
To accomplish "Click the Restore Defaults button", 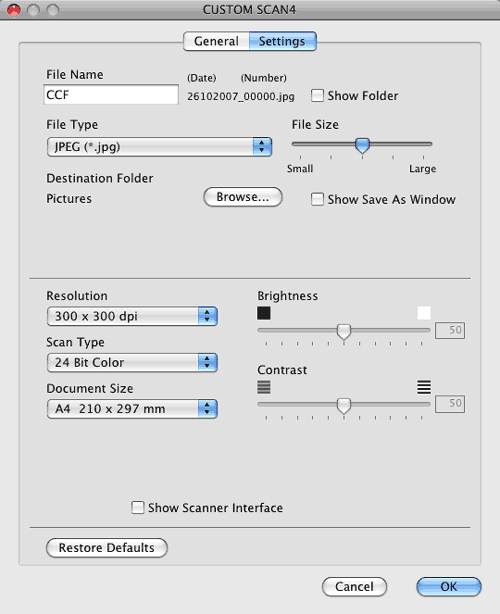I will point(106,547).
